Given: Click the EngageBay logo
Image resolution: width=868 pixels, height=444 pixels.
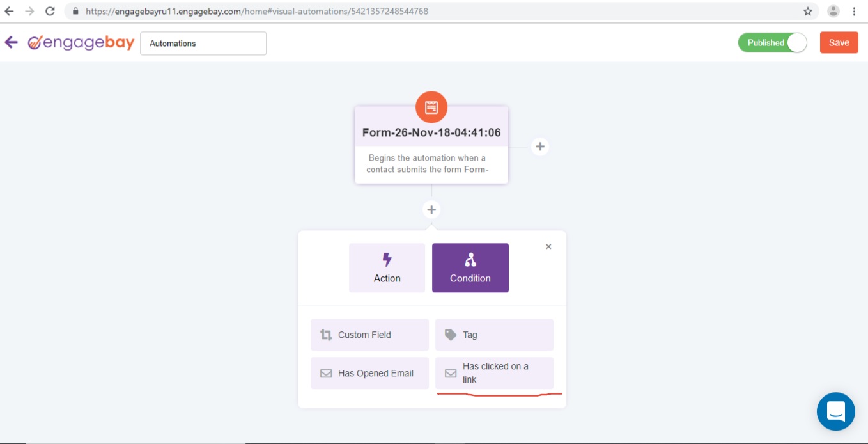Looking at the screenshot, I should 81,43.
